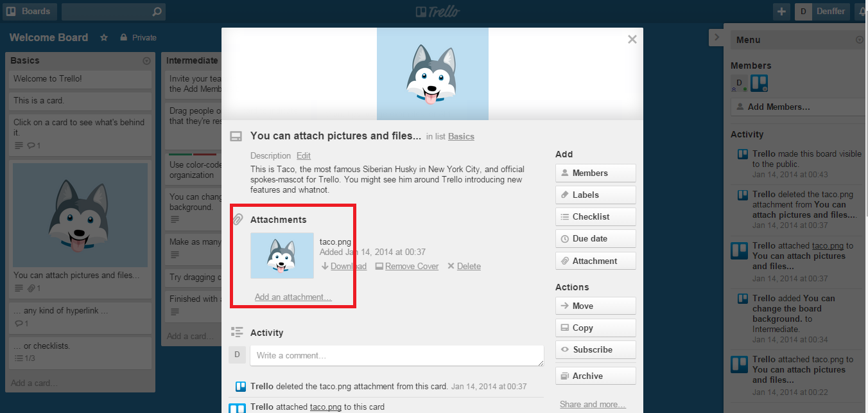Open the Boards menu button
The image size is (868, 413).
click(x=30, y=12)
